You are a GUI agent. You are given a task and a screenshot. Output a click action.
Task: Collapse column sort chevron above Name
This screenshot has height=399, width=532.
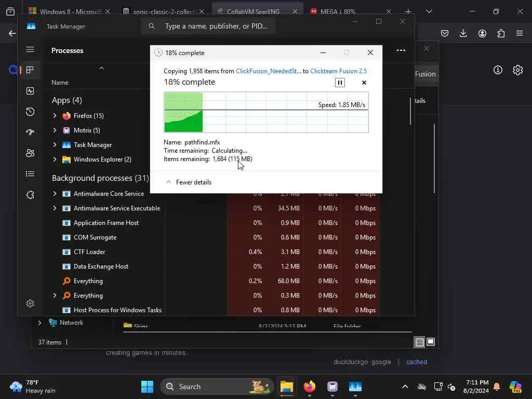point(101,68)
